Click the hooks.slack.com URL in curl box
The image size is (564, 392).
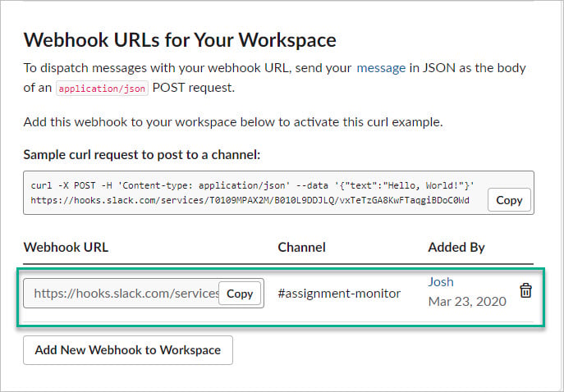pos(250,200)
